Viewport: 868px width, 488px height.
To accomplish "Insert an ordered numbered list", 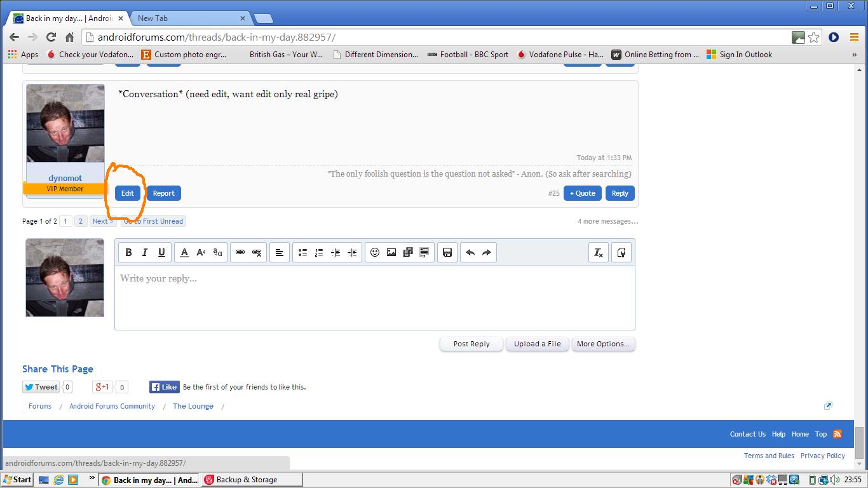I will tap(319, 252).
